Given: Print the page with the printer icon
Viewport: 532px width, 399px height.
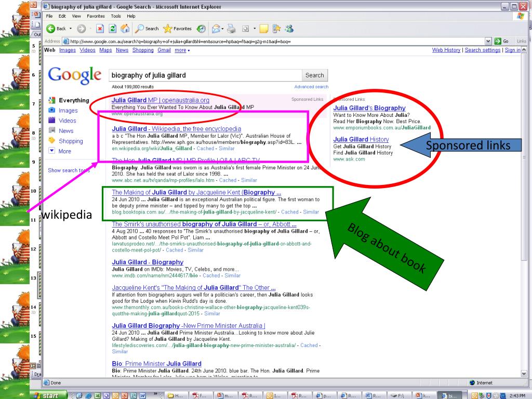Looking at the screenshot, I should pos(231,29).
